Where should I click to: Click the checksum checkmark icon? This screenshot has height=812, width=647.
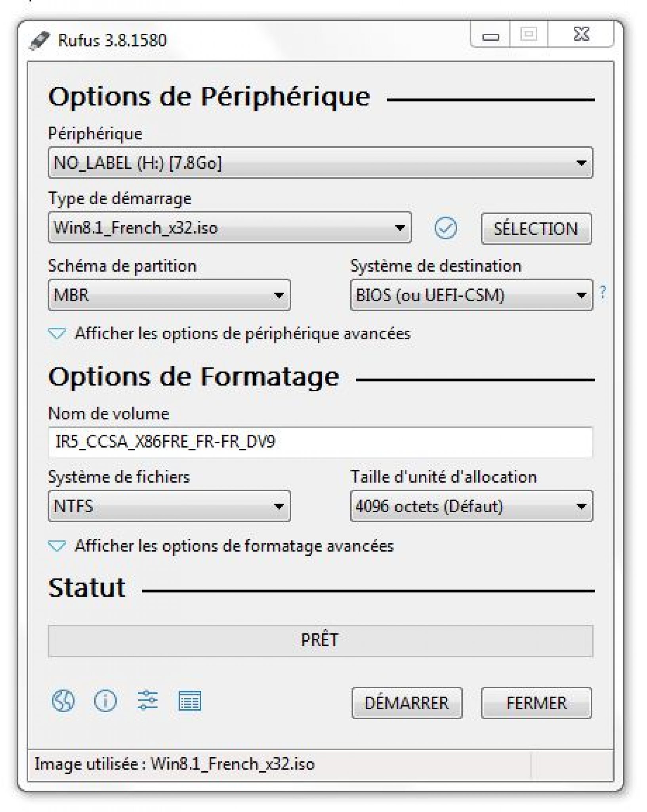(445, 228)
